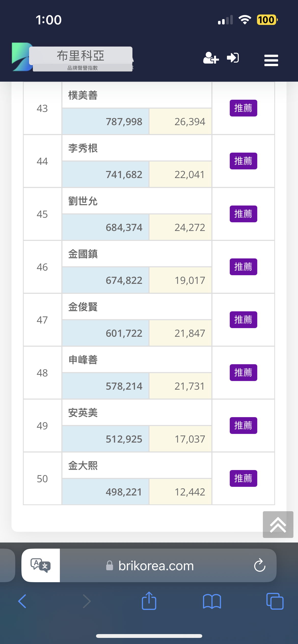Tap the add user sign-up icon

[211, 58]
